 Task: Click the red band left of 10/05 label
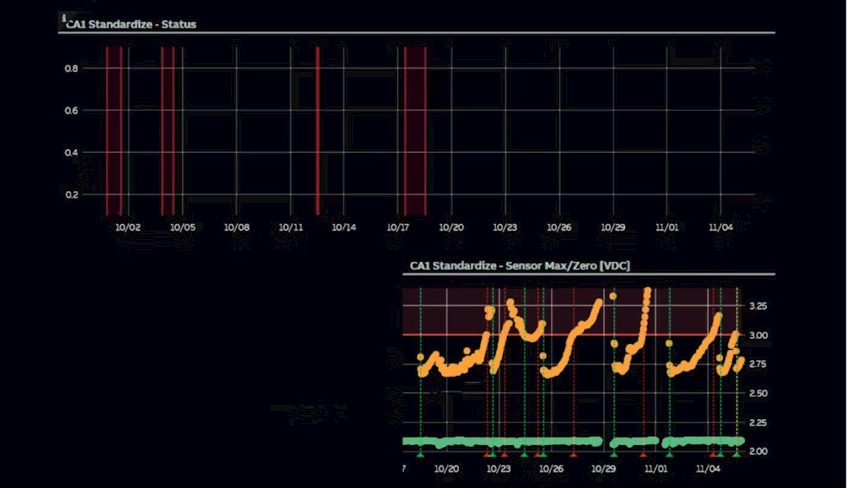click(167, 129)
